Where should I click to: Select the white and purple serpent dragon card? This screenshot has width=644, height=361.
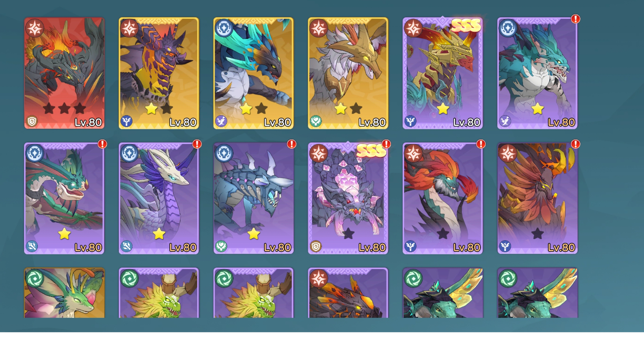click(x=159, y=199)
